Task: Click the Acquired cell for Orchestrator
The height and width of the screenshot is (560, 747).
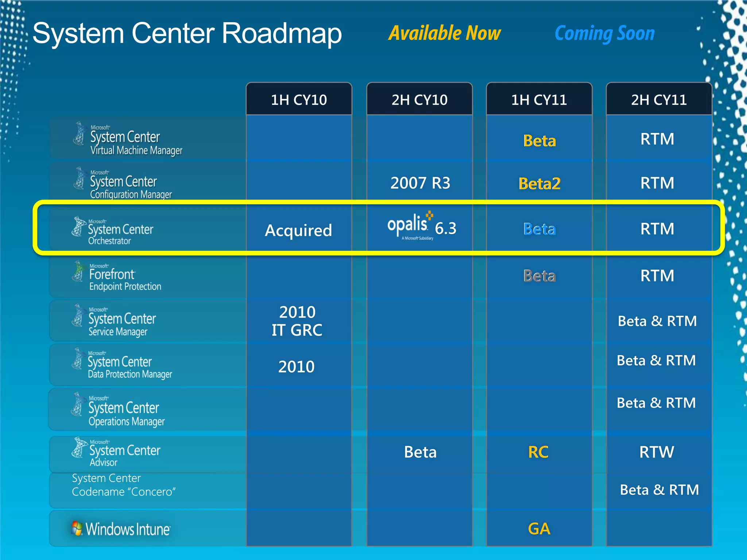Action: [298, 230]
